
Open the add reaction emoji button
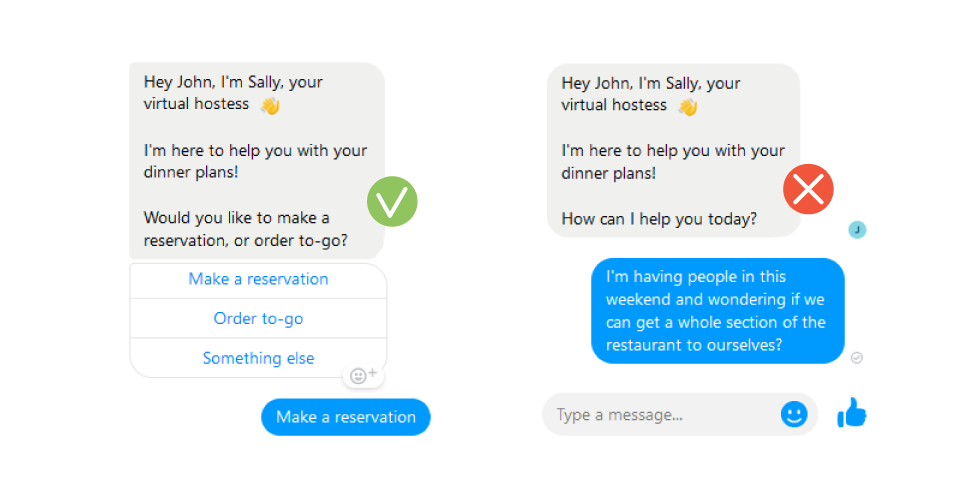click(x=363, y=375)
